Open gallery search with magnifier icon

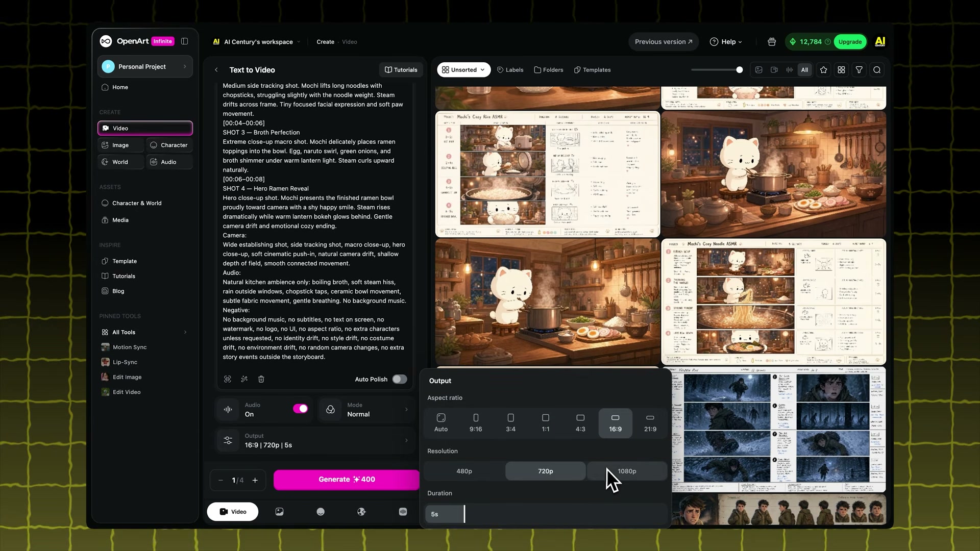(877, 70)
